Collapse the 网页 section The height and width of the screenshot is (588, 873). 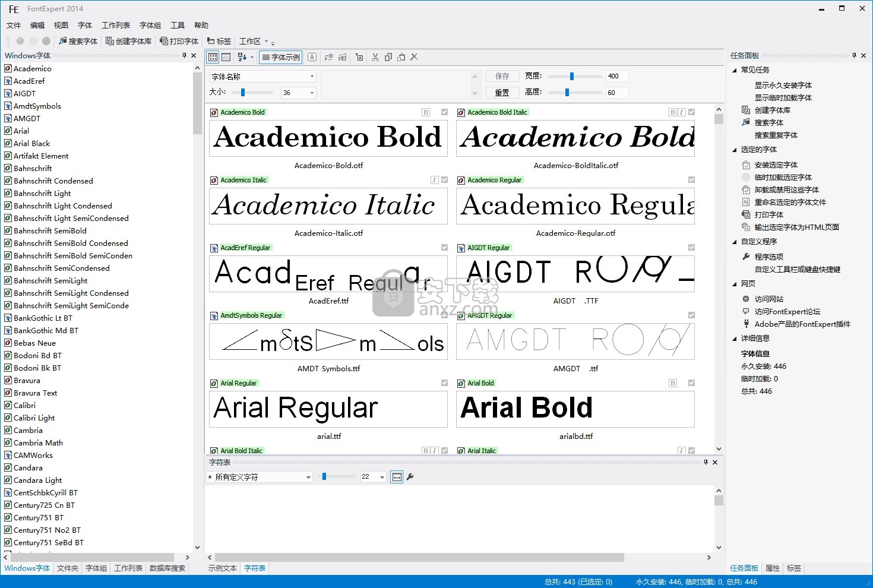click(735, 284)
